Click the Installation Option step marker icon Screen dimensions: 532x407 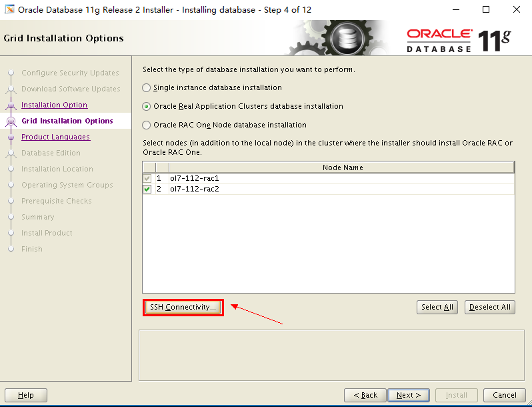click(11, 105)
